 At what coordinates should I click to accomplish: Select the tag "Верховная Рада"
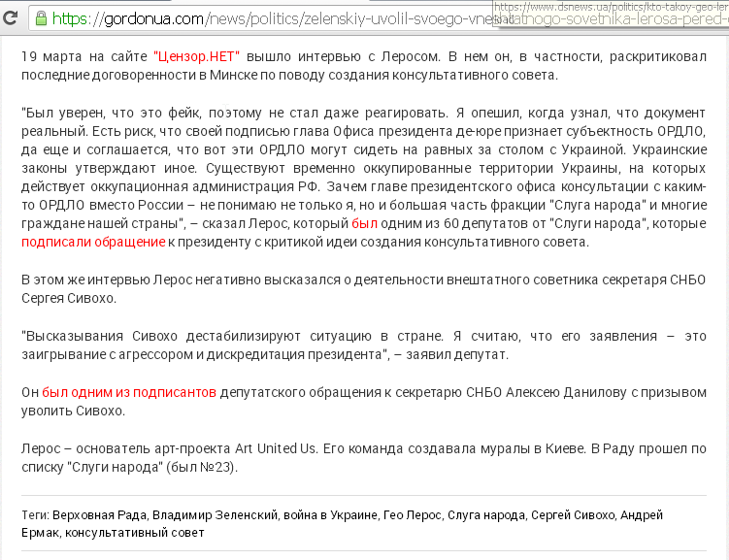coord(99,515)
